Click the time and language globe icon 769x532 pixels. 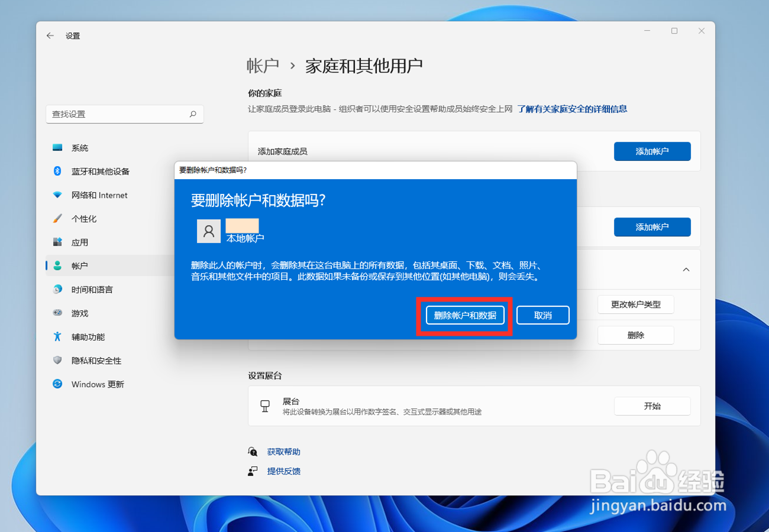[x=57, y=290]
